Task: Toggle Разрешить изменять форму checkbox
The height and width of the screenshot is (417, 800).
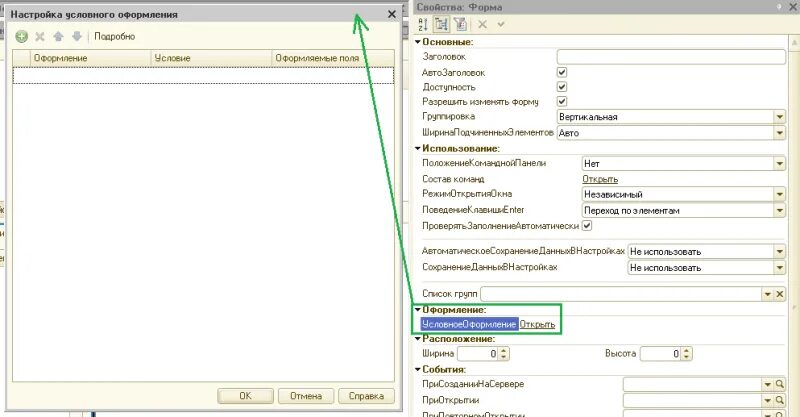Action: coord(562,101)
